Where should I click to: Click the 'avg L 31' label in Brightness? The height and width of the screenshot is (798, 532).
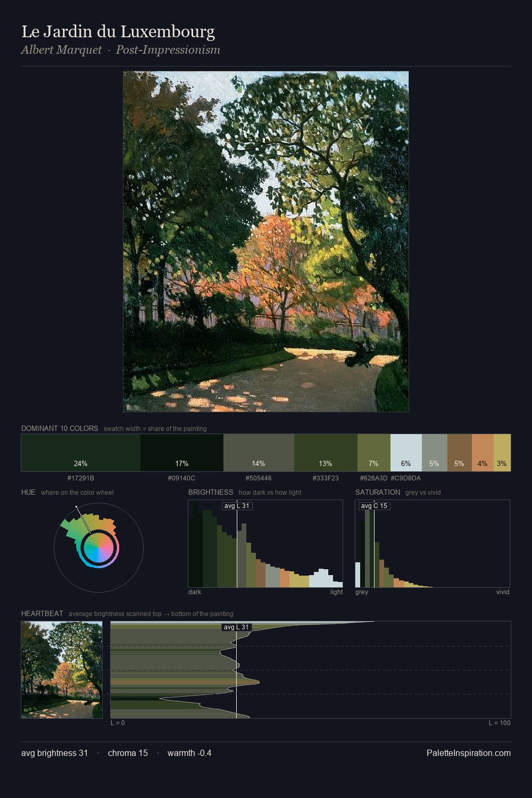click(x=237, y=506)
